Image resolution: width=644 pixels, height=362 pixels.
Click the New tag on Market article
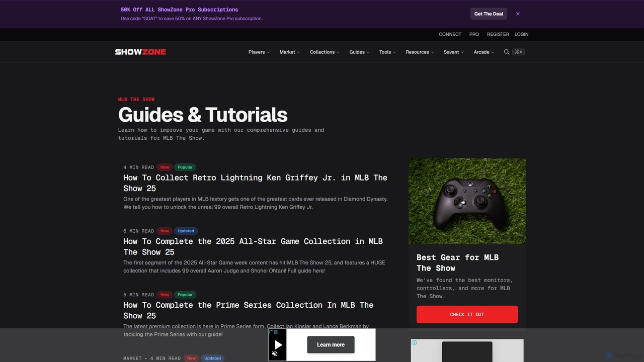point(191,358)
